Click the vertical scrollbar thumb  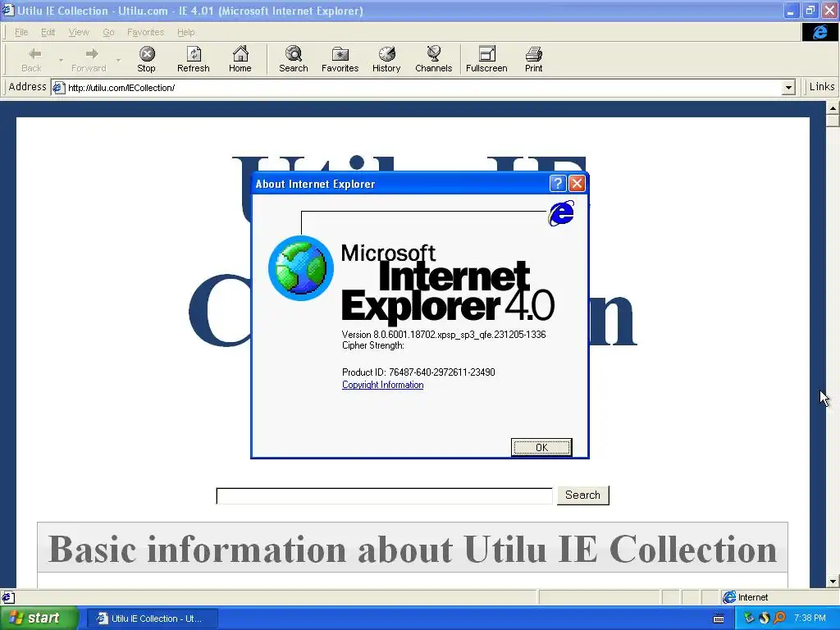833,121
